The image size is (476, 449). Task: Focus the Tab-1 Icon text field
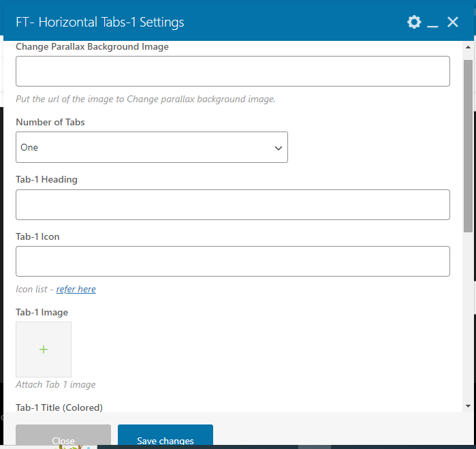233,261
